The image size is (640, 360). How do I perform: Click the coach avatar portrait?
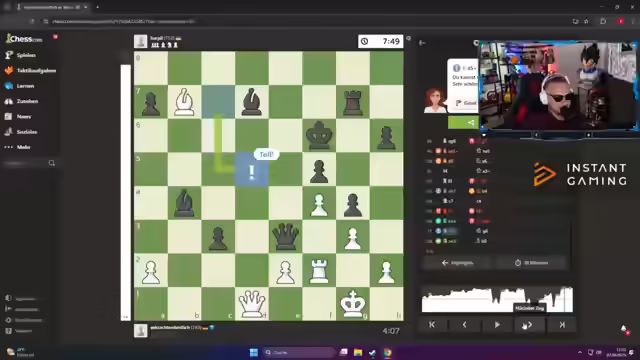tap(435, 100)
